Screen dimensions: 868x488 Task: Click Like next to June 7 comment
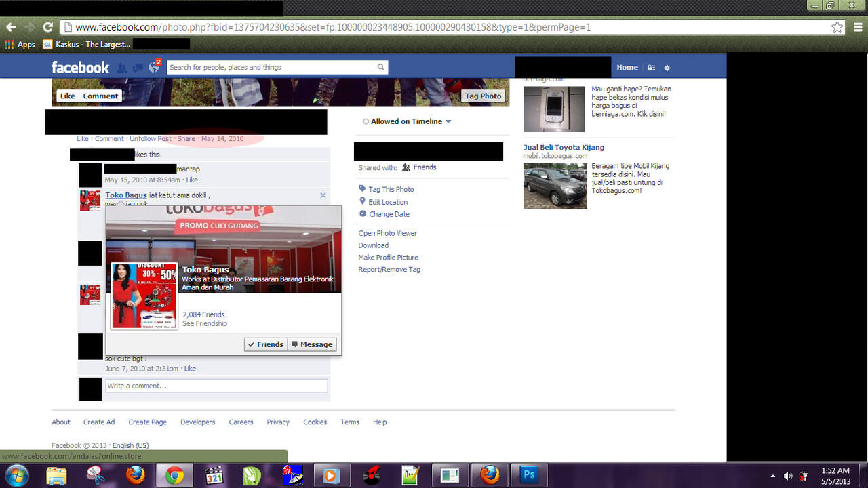pos(191,369)
